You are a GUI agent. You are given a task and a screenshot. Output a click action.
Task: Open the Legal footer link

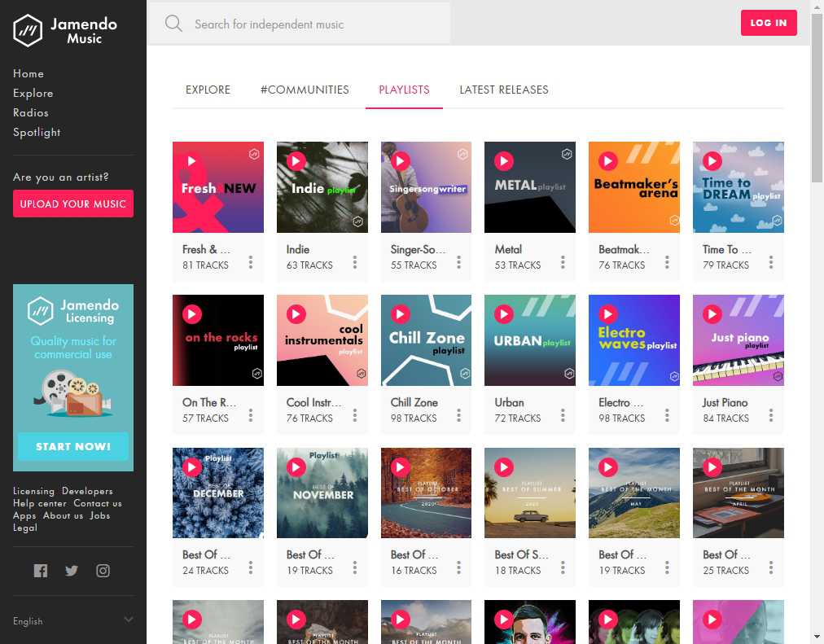(25, 528)
